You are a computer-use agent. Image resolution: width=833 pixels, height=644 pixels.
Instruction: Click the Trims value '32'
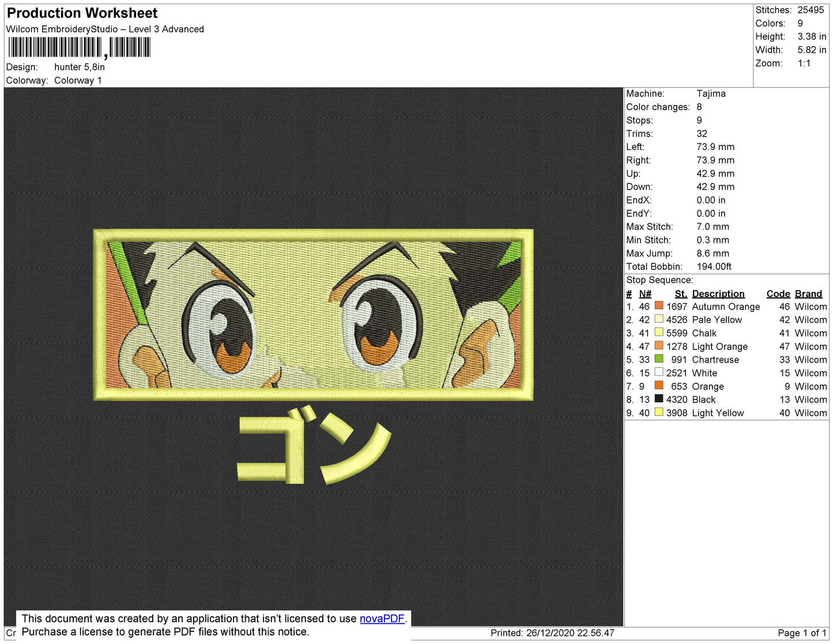(702, 133)
